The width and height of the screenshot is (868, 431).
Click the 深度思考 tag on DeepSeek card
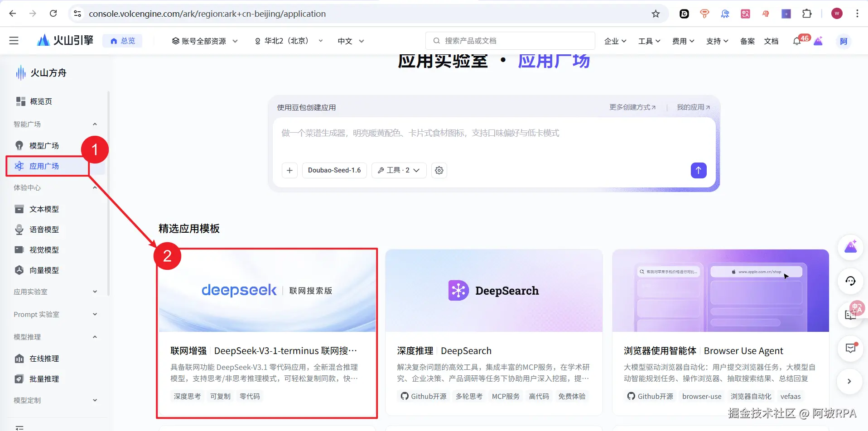coord(187,396)
